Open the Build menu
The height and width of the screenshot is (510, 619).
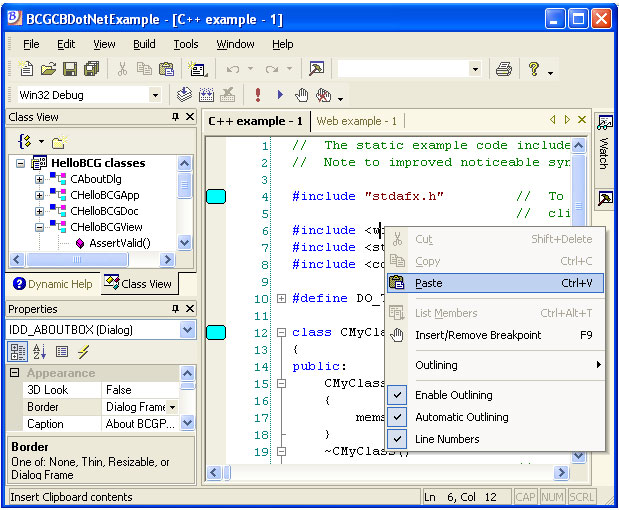click(x=144, y=44)
